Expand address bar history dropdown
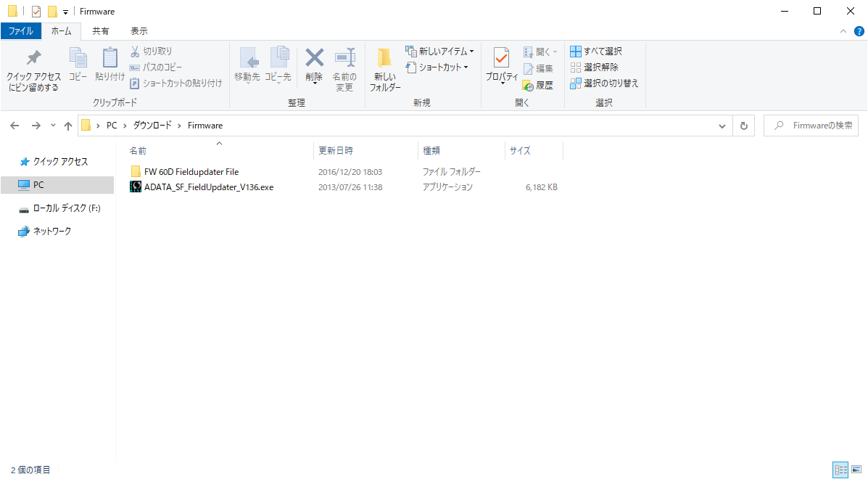Screen dimensions: 868x479 (x=722, y=126)
